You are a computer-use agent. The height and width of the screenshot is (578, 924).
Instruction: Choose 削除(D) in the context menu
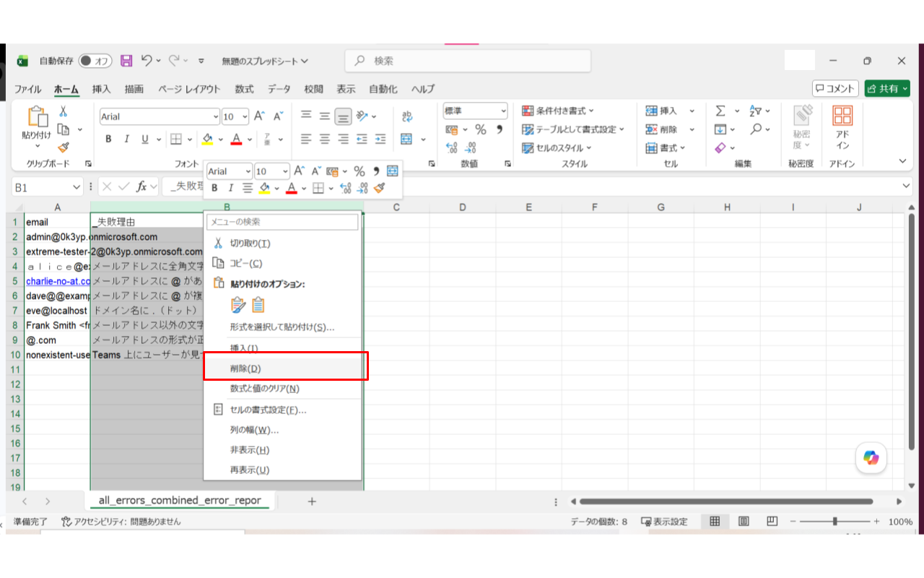(x=282, y=368)
